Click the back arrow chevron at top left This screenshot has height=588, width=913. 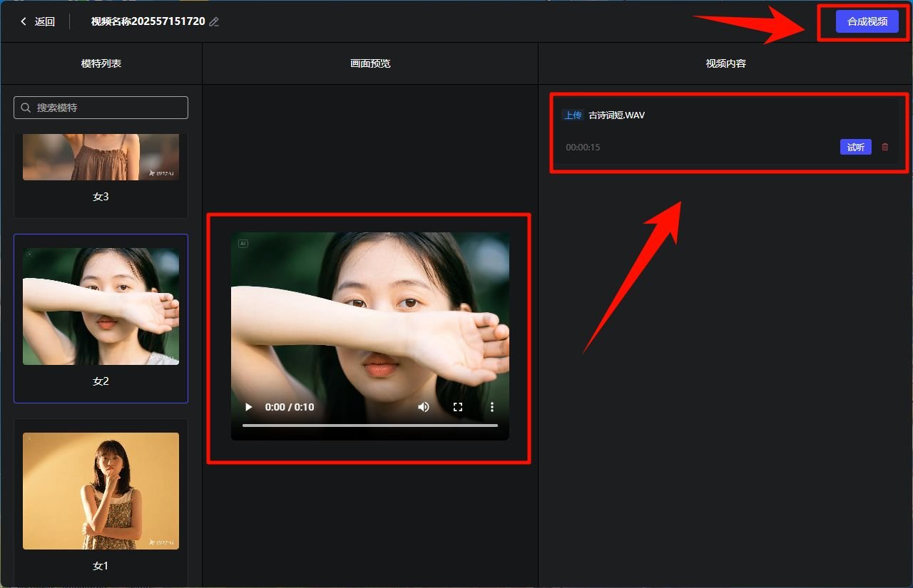(22, 21)
